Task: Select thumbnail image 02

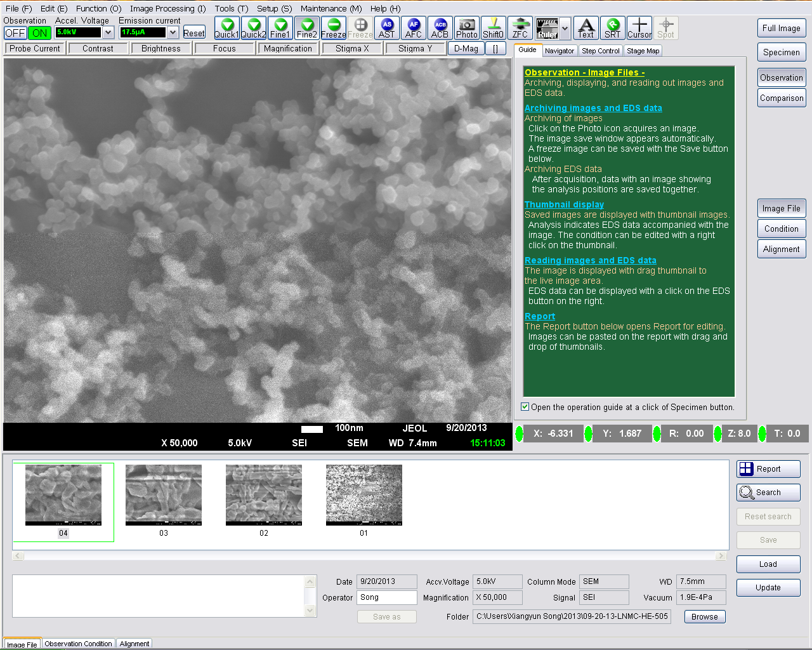Action: (x=264, y=495)
